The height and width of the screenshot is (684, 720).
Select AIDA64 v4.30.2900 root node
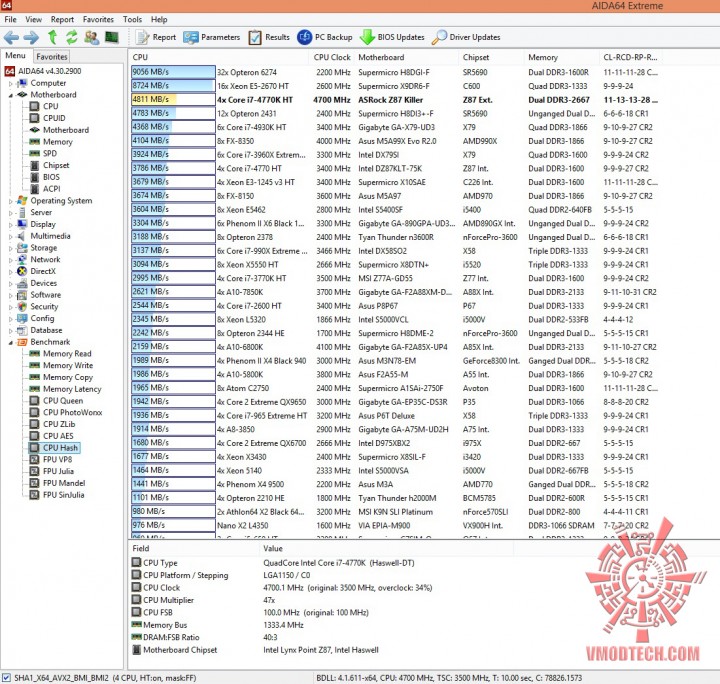click(50, 71)
